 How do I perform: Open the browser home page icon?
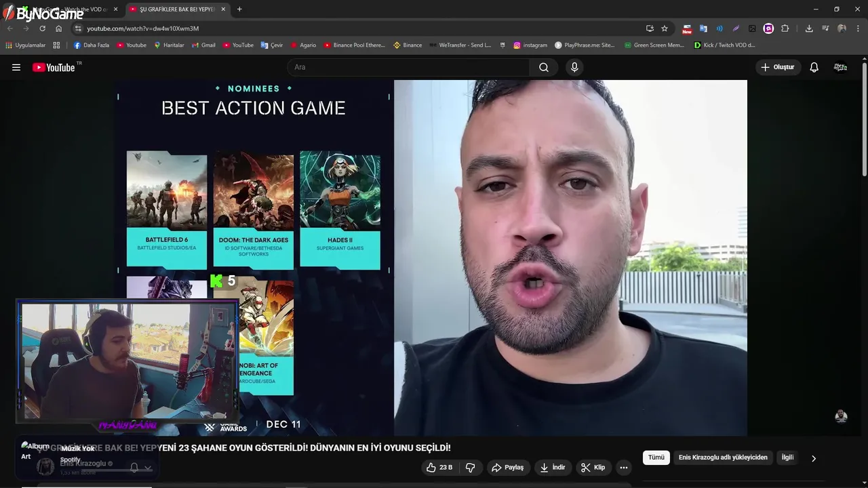58,28
